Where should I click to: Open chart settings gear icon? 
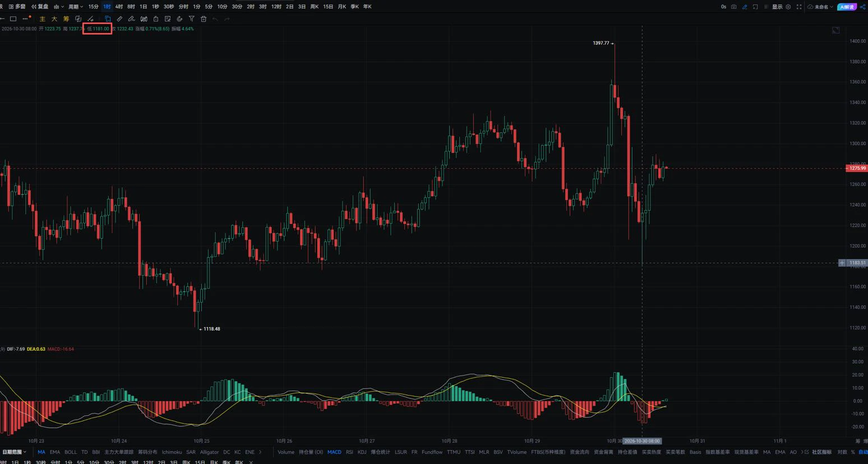point(788,7)
